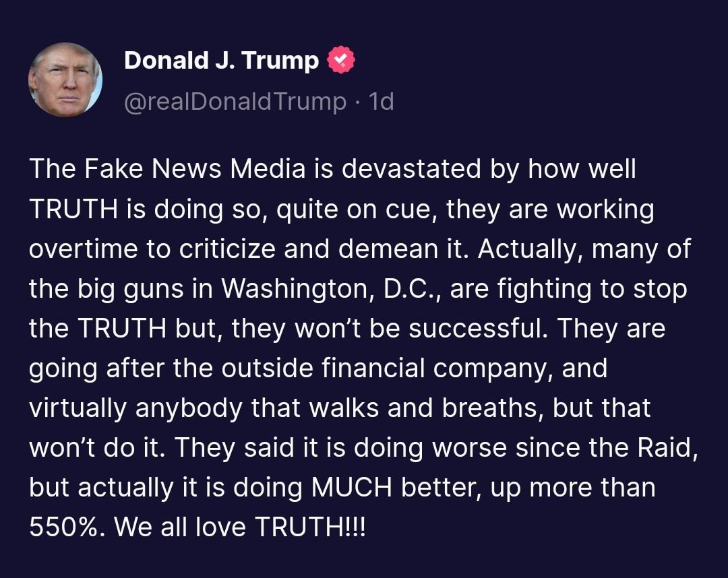Open the profile avatar photo
This screenshot has width=728, height=578.
[x=65, y=80]
